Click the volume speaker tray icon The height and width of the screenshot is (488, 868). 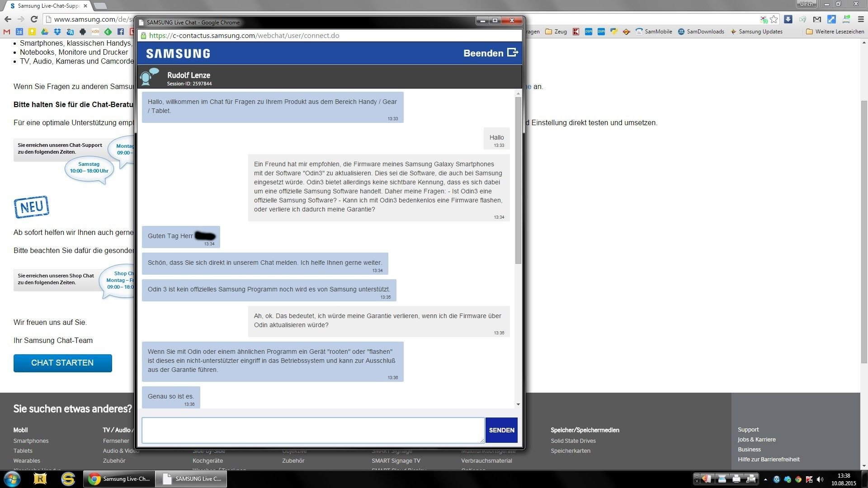820,479
